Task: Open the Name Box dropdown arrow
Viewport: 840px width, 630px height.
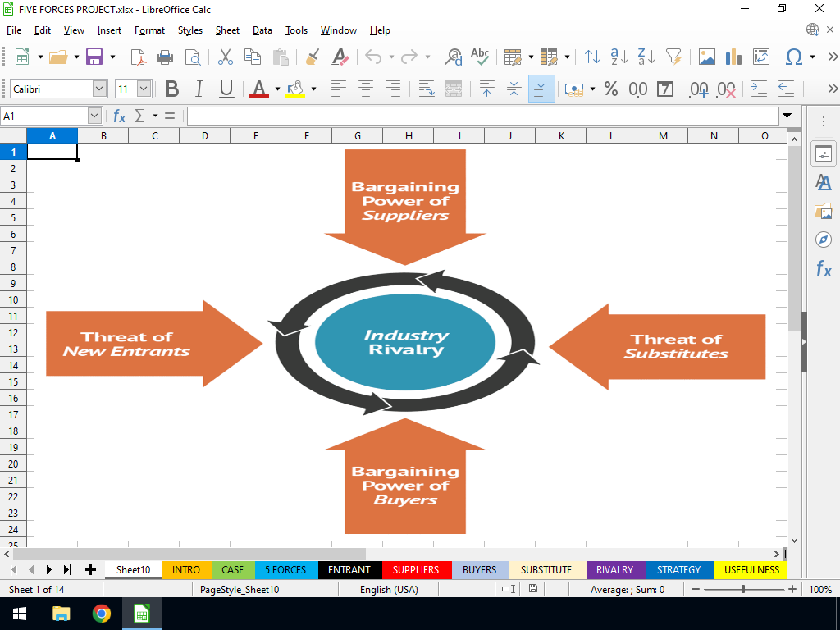Action: (94, 116)
